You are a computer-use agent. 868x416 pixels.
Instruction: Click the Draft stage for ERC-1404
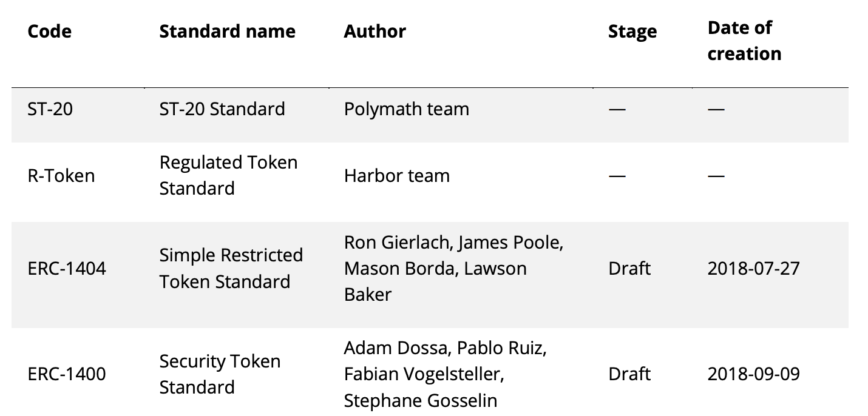click(x=629, y=268)
